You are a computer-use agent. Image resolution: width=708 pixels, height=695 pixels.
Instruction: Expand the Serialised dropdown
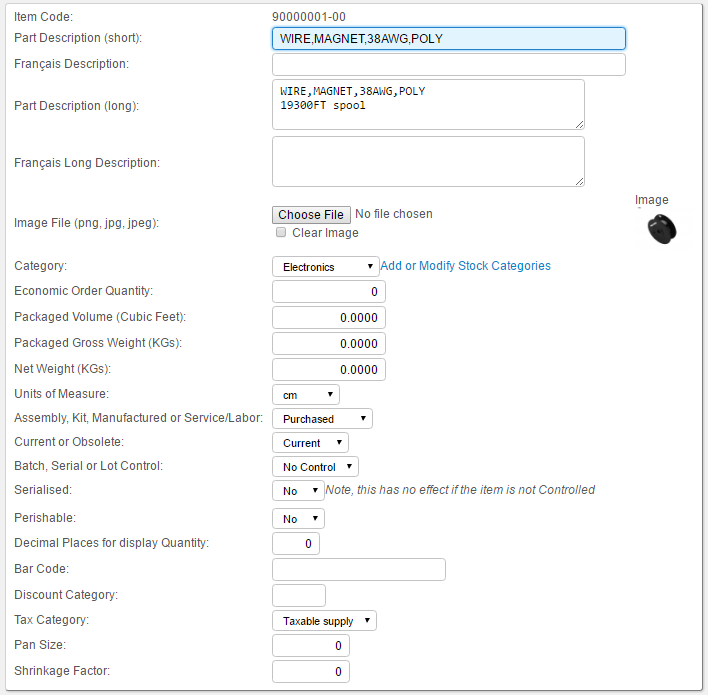(x=298, y=490)
